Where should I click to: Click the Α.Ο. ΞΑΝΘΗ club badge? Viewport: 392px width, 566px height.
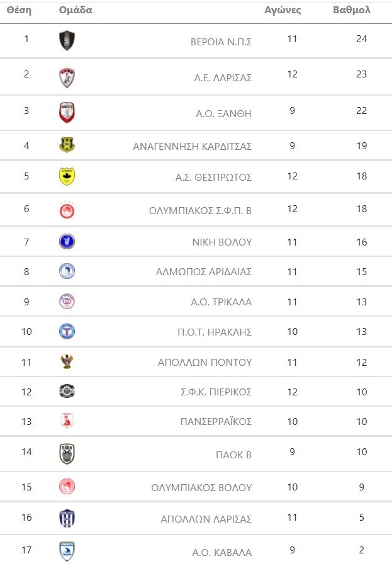67,113
